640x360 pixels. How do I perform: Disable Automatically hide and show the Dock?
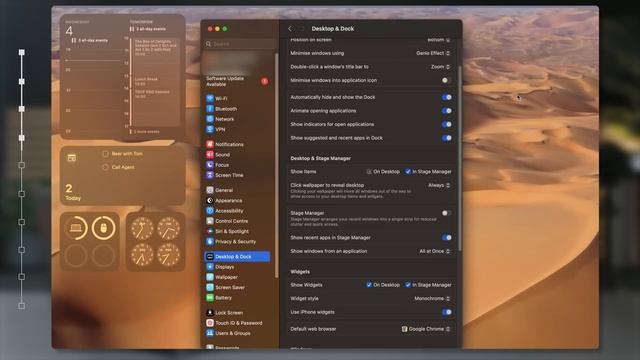(447, 97)
